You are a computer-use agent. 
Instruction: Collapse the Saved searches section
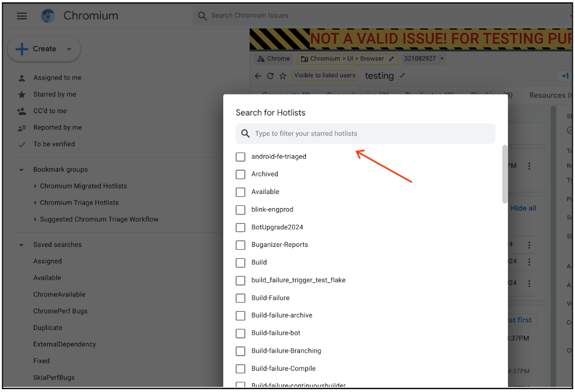22,245
